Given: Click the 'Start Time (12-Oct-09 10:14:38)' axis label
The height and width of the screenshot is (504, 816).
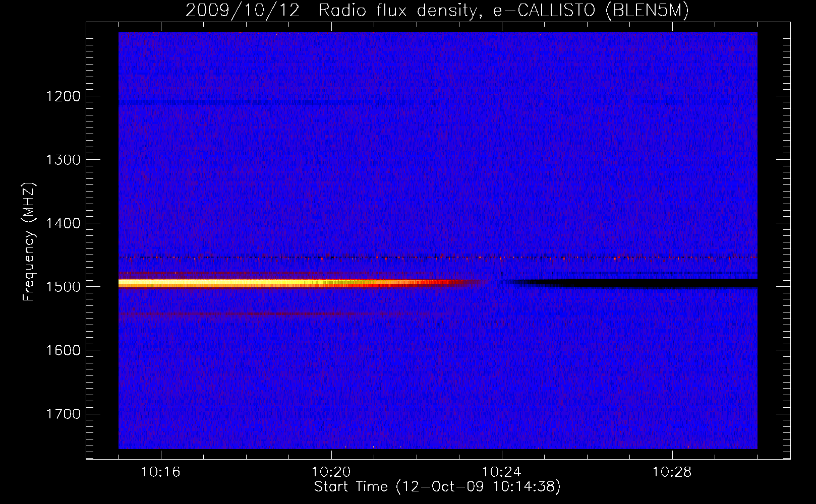Looking at the screenshot, I should coord(437,487).
